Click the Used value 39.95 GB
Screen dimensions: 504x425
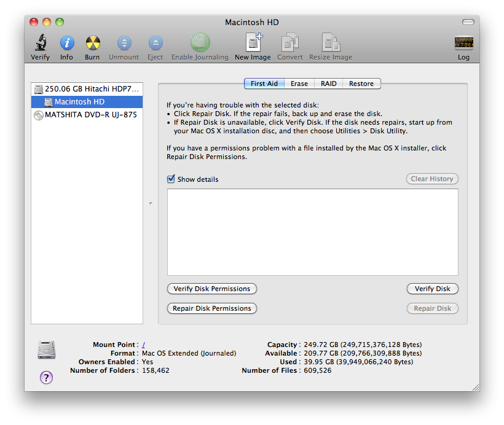[358, 362]
